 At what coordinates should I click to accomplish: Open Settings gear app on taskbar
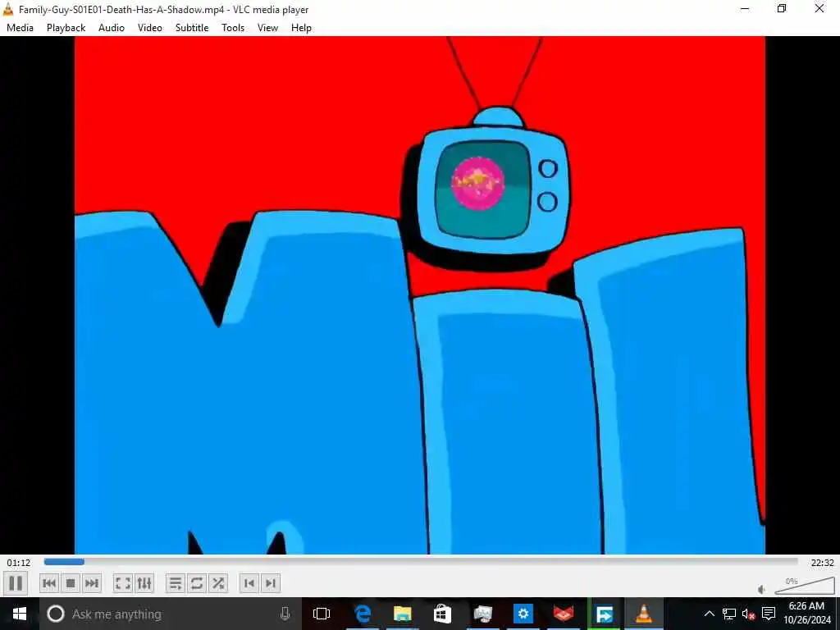coord(523,614)
